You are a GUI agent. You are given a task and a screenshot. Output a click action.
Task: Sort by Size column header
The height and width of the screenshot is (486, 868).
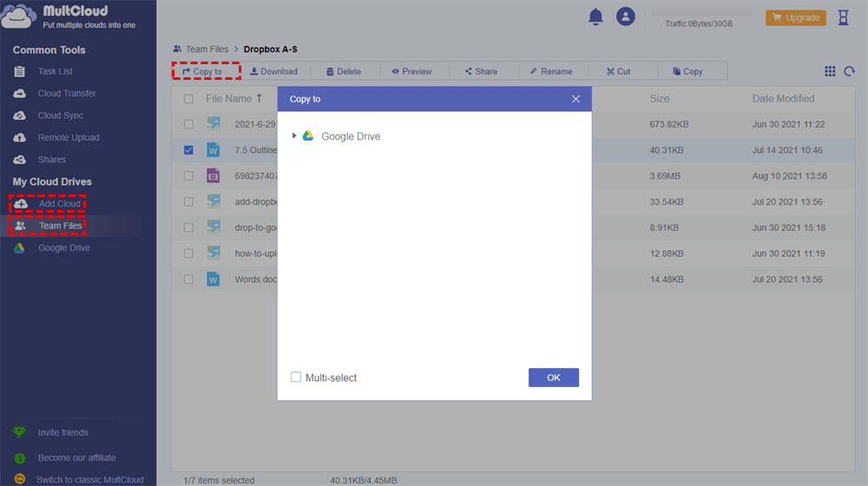tap(660, 99)
